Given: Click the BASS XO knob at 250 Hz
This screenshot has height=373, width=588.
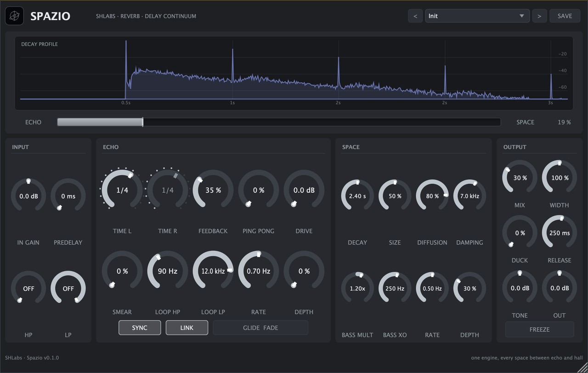Looking at the screenshot, I should point(395,289).
